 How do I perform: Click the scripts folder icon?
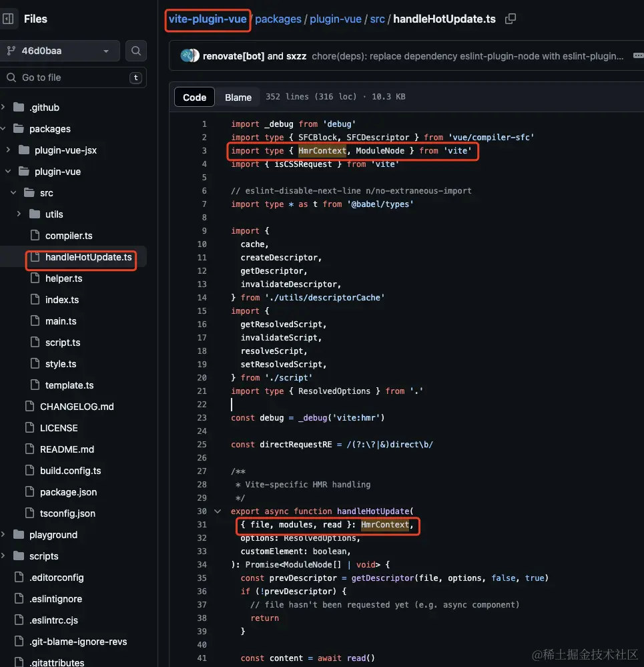coord(18,555)
